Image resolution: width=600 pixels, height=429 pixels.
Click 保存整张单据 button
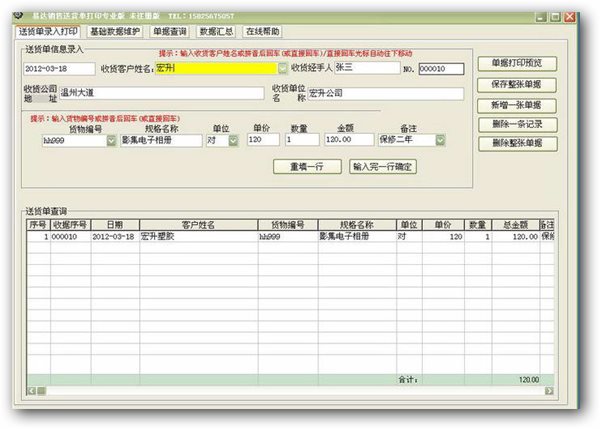(517, 85)
